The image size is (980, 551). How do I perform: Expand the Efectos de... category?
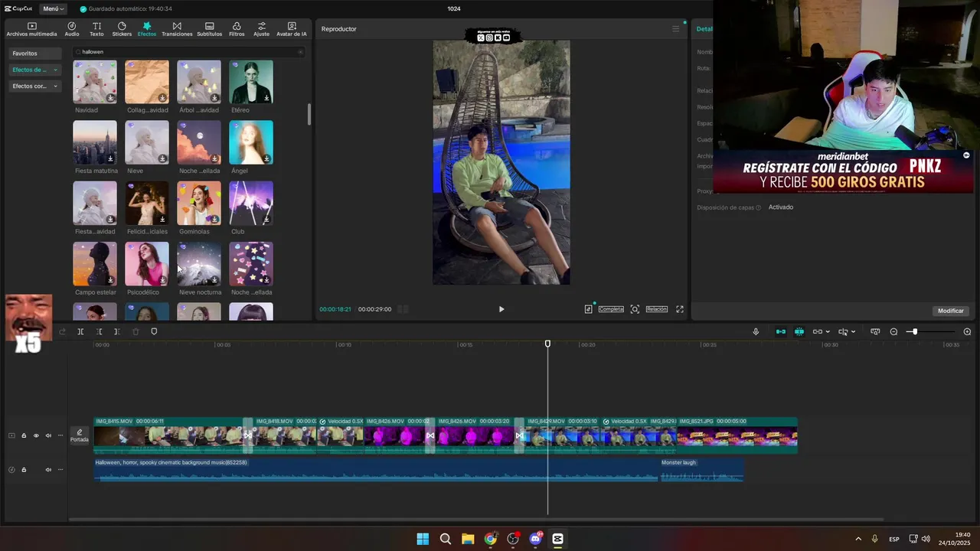[x=35, y=70]
